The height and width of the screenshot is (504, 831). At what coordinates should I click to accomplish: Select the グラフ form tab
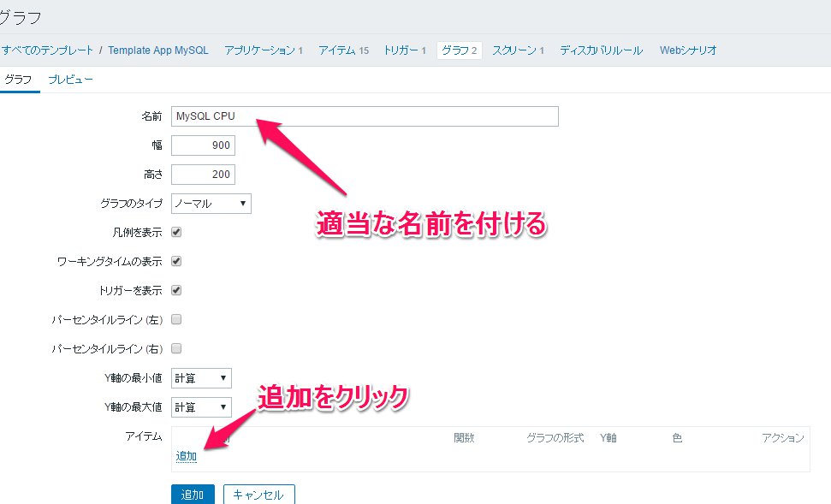pos(19,80)
